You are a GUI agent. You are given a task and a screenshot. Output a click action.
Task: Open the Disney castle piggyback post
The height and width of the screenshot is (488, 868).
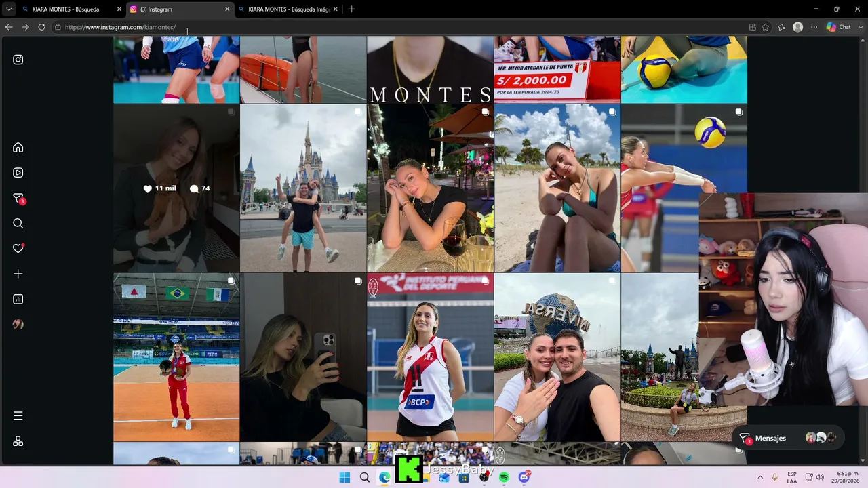click(x=303, y=188)
